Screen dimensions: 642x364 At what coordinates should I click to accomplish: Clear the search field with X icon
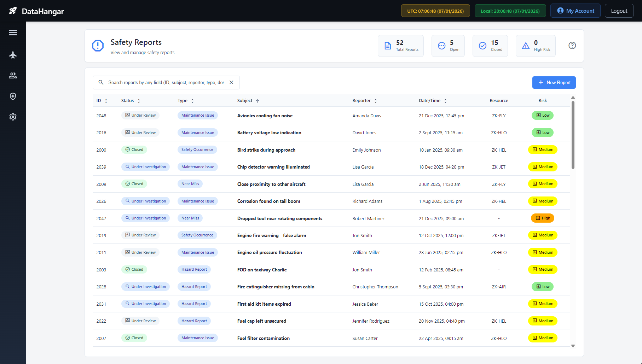231,82
